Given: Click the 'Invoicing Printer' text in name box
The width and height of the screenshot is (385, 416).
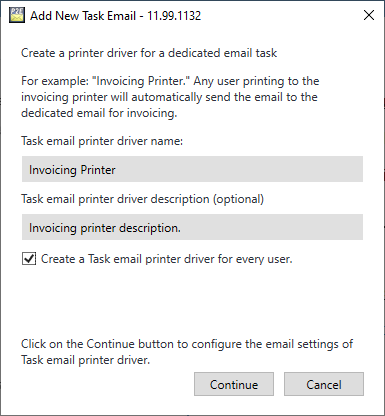Looking at the screenshot, I should (72, 170).
